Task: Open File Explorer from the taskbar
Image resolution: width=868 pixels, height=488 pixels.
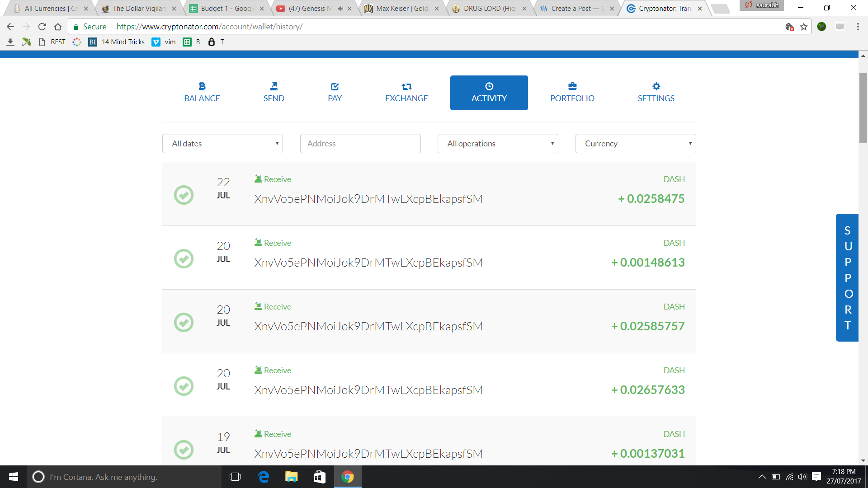Action: 292,477
